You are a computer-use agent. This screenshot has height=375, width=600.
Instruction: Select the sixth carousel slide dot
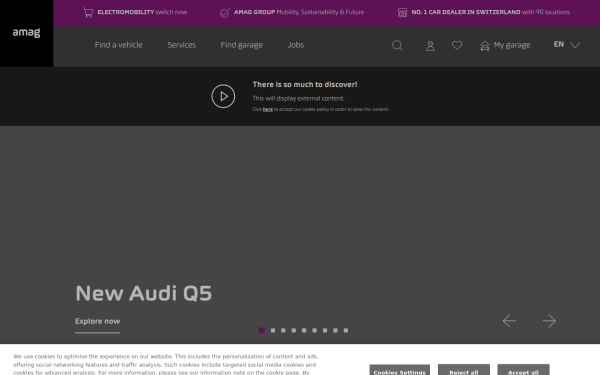click(x=314, y=330)
